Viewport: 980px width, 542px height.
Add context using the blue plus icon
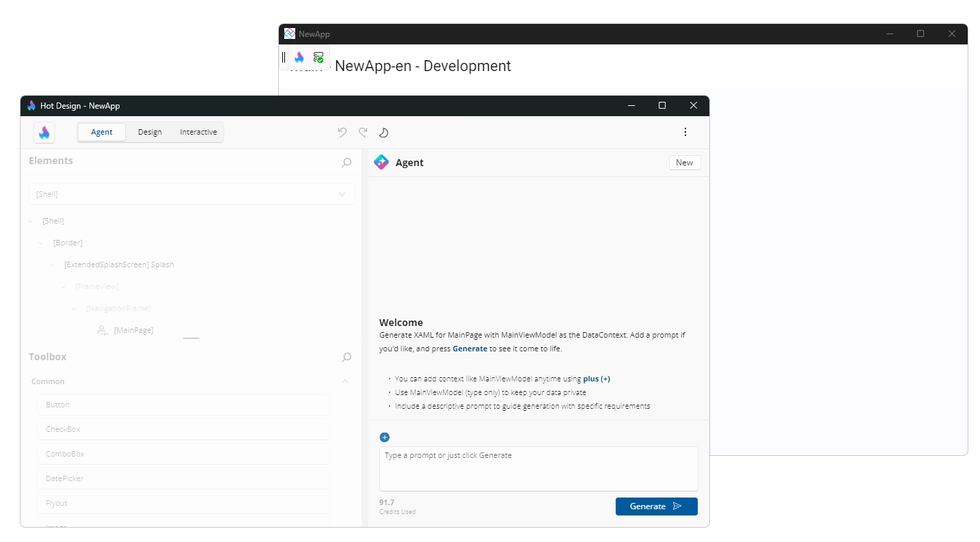(385, 437)
